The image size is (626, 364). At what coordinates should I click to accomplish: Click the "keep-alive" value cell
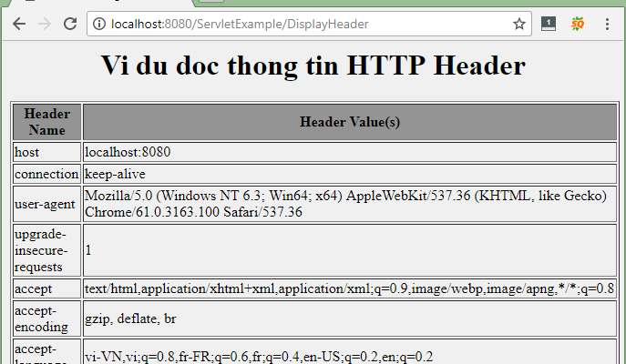coord(115,173)
